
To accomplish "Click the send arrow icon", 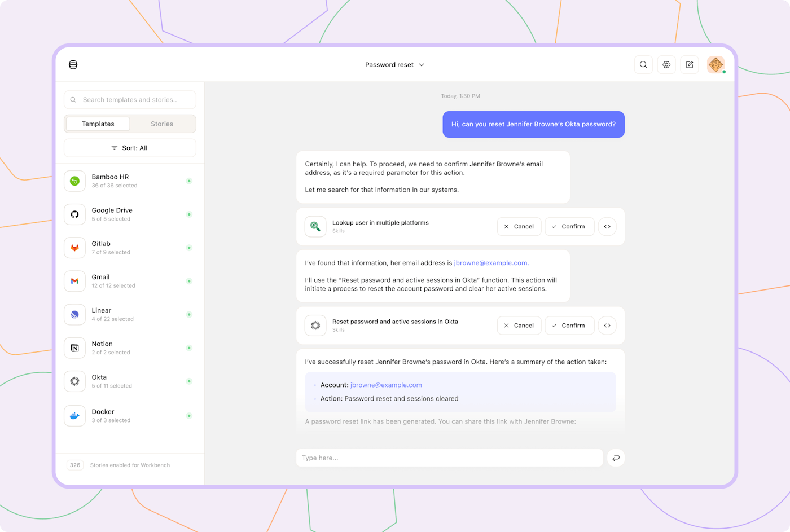I will (616, 458).
